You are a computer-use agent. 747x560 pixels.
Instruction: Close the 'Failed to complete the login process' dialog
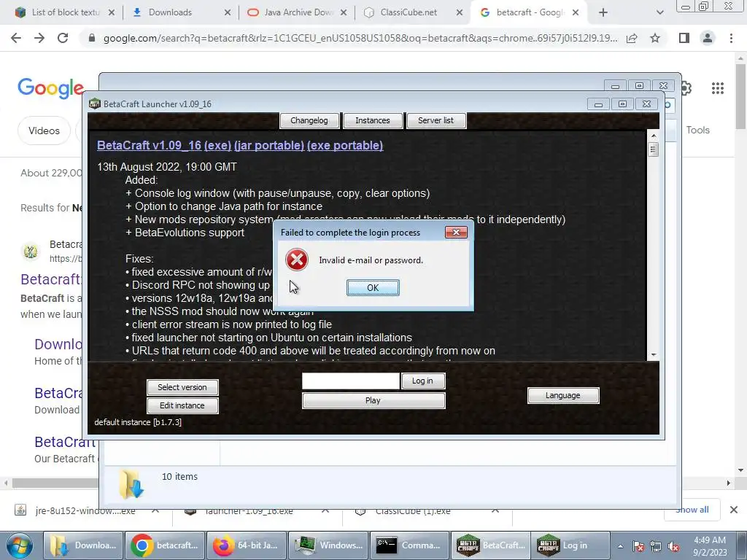tap(456, 233)
